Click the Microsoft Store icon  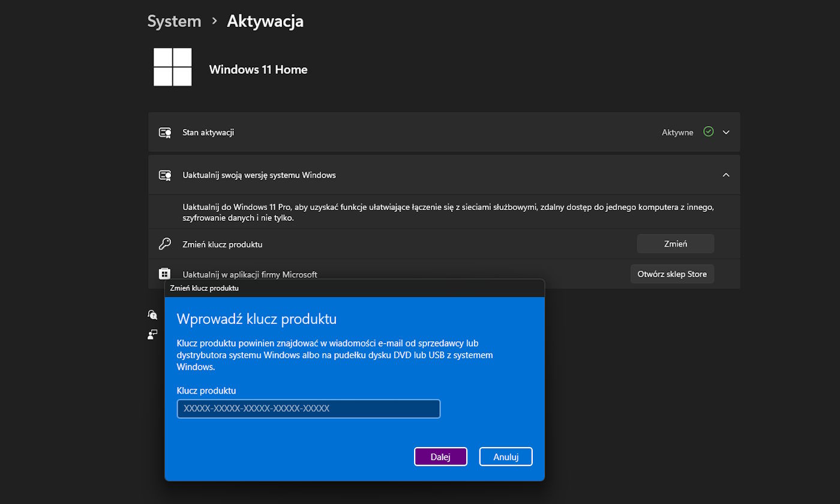point(164,274)
